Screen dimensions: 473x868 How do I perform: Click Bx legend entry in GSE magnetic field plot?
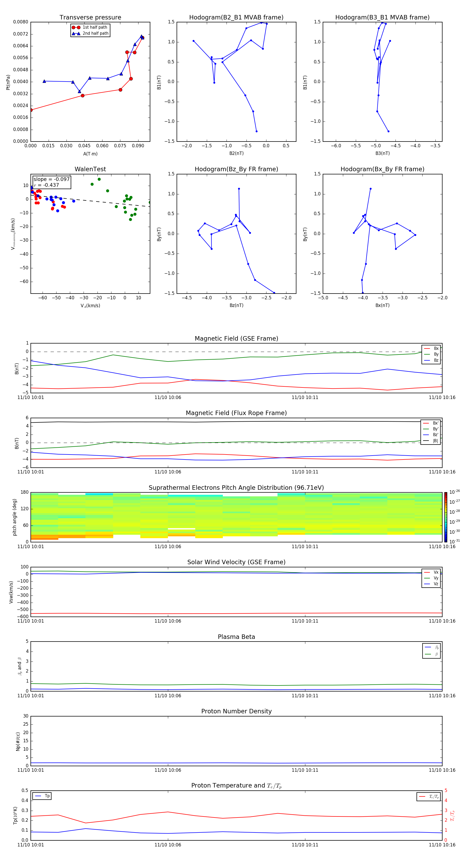(431, 349)
